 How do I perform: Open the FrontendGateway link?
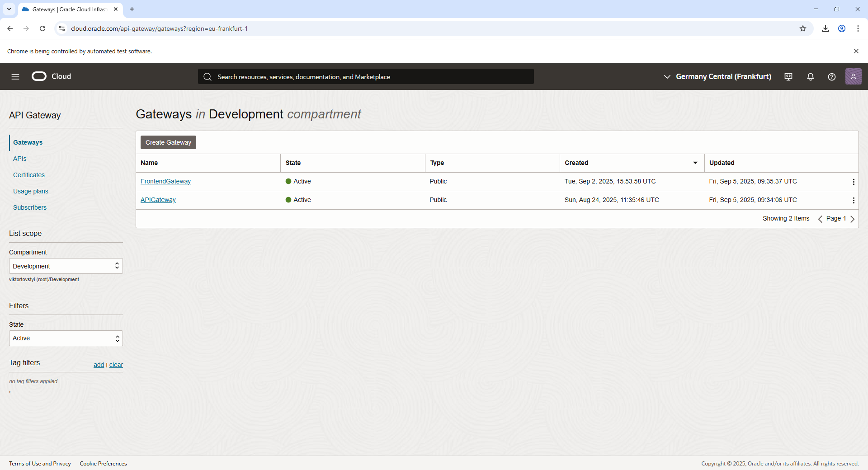165,181
